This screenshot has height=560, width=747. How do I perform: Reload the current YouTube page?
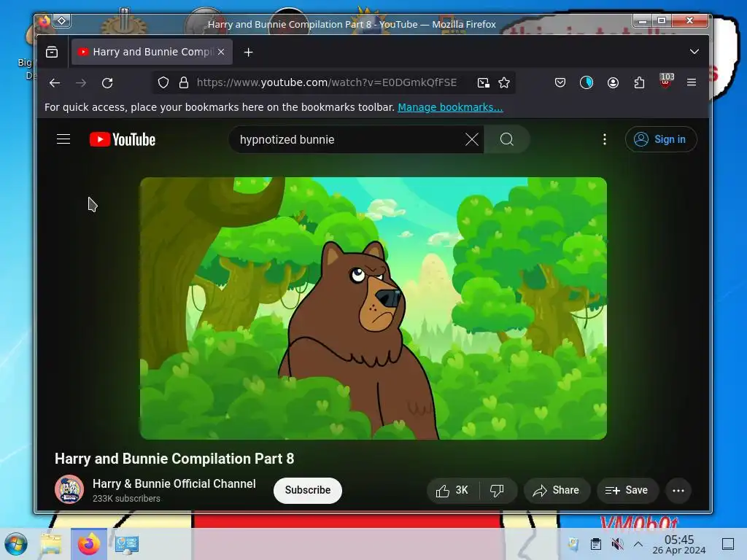107,83
